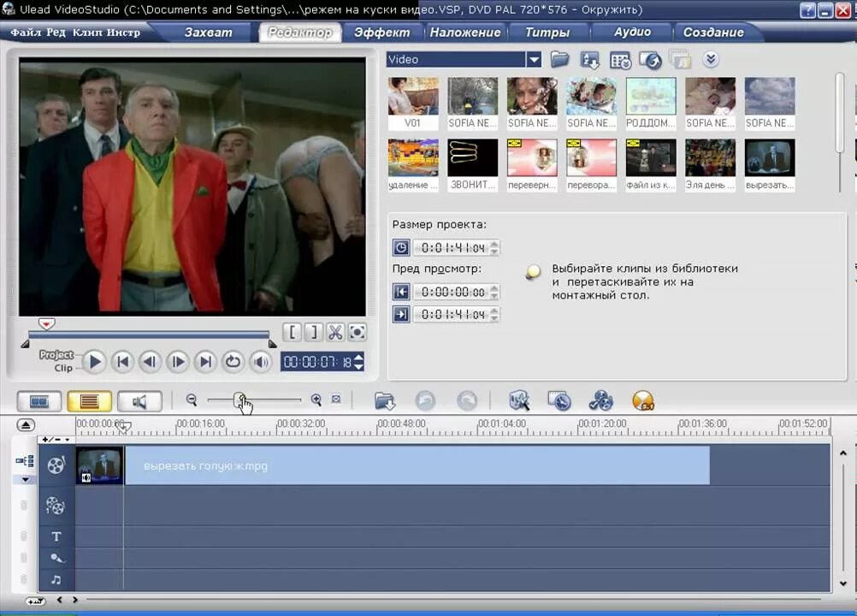Click the preview end mark icon
The image size is (857, 616).
tap(401, 314)
